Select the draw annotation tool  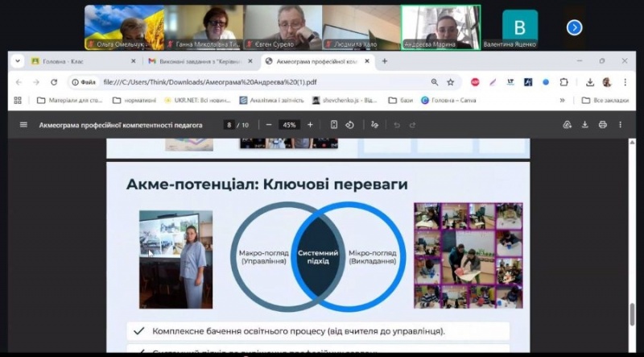point(374,125)
